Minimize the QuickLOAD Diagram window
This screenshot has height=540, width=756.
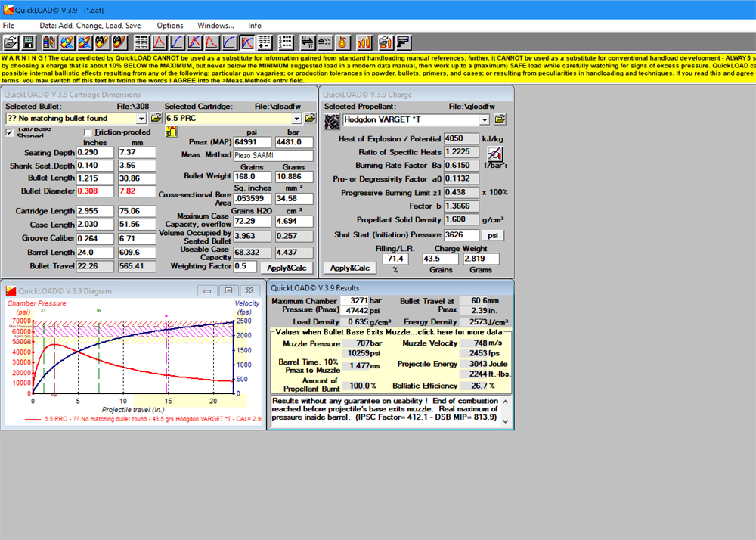tap(207, 290)
